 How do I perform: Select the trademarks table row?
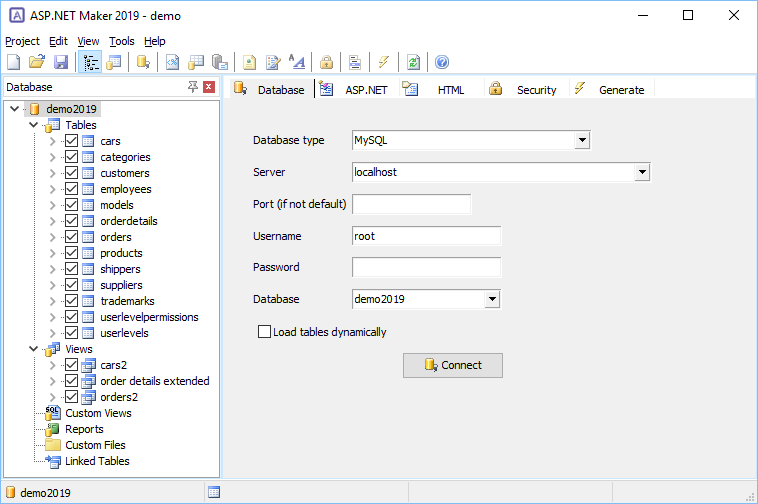(x=127, y=301)
